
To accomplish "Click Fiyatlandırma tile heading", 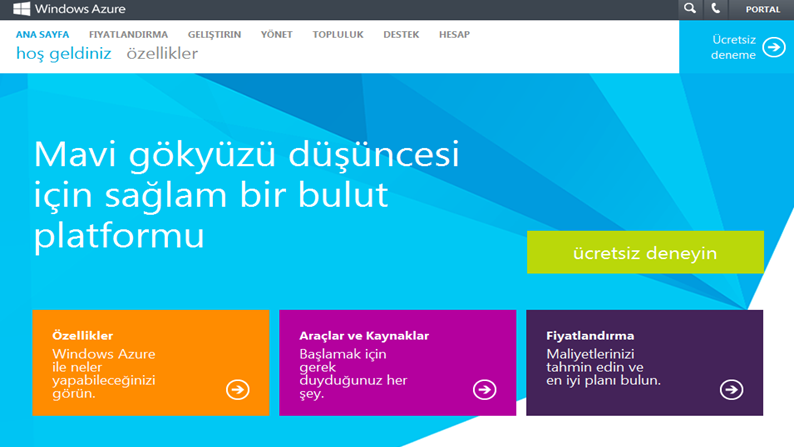I will pos(590,335).
